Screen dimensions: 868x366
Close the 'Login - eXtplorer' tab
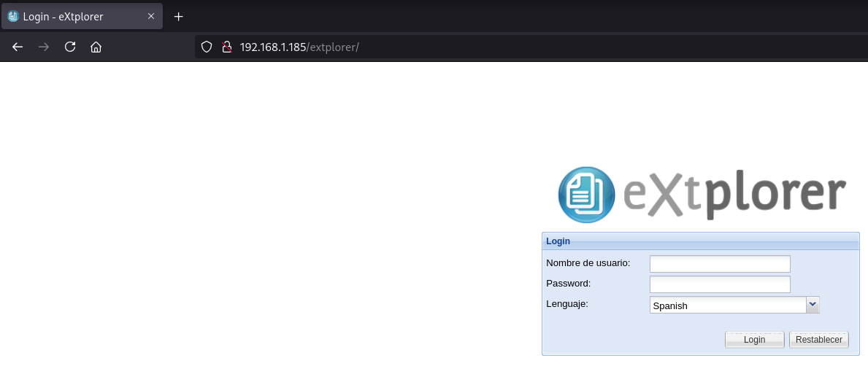click(151, 16)
